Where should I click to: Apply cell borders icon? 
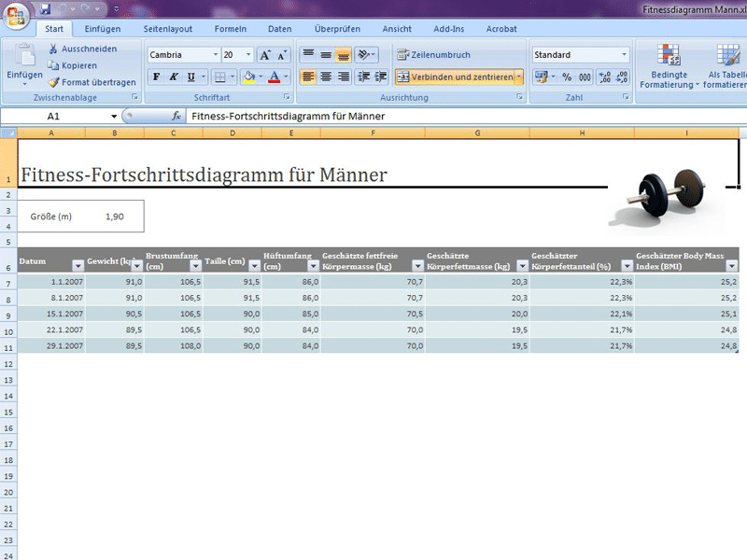(220, 77)
